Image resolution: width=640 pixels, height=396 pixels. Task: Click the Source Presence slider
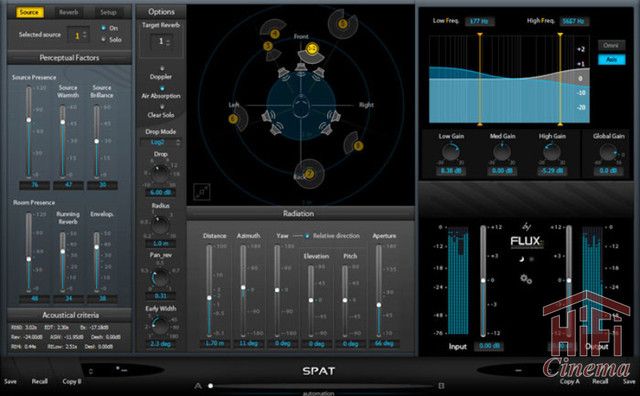pyautogui.click(x=29, y=131)
